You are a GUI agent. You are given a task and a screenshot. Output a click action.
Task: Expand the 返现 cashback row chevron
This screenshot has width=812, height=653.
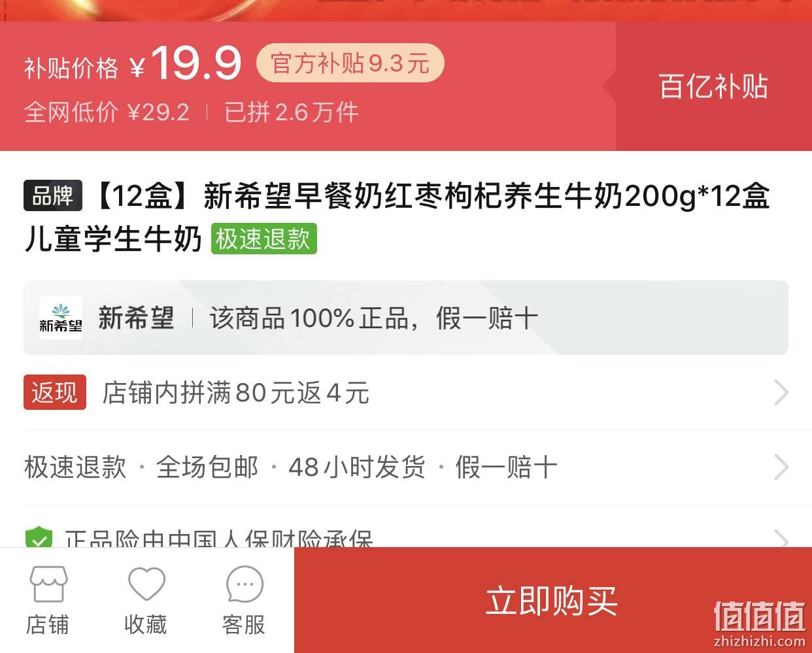pos(781,393)
